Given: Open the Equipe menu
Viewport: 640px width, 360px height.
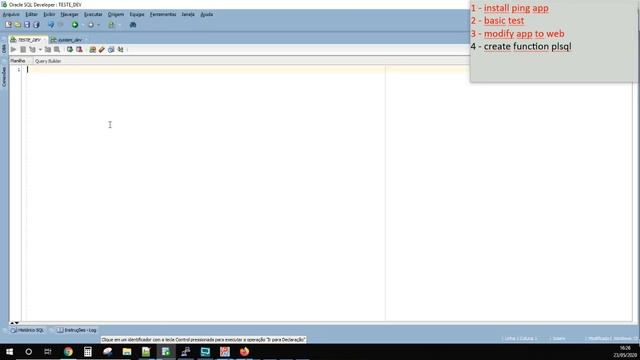Looking at the screenshot, I should pos(137,14).
